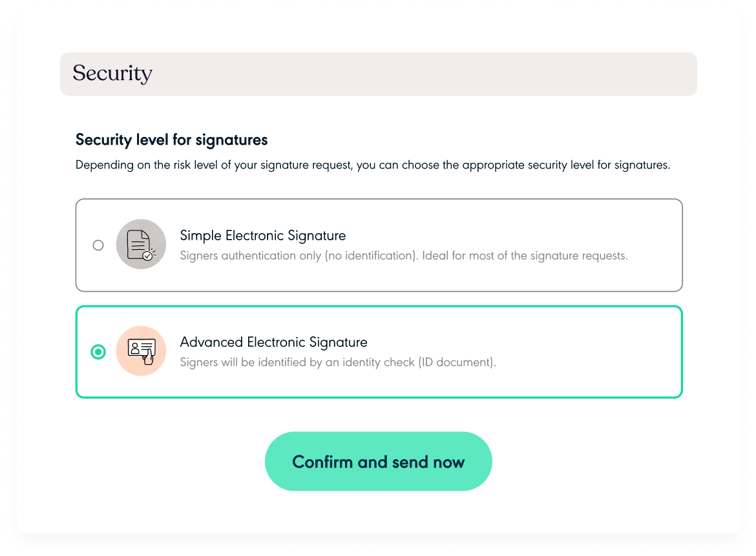Select the Simple Electronic Signature radio button
The image size is (756, 556).
[x=98, y=245]
